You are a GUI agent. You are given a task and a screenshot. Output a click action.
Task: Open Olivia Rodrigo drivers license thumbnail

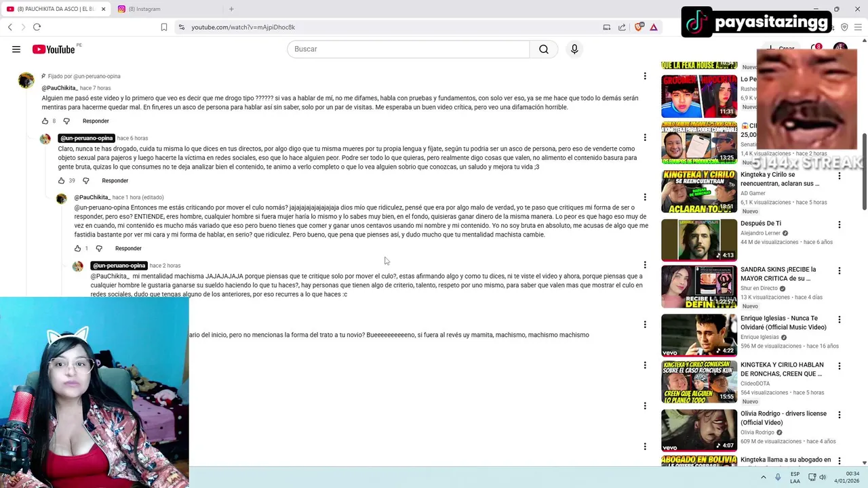(x=699, y=430)
